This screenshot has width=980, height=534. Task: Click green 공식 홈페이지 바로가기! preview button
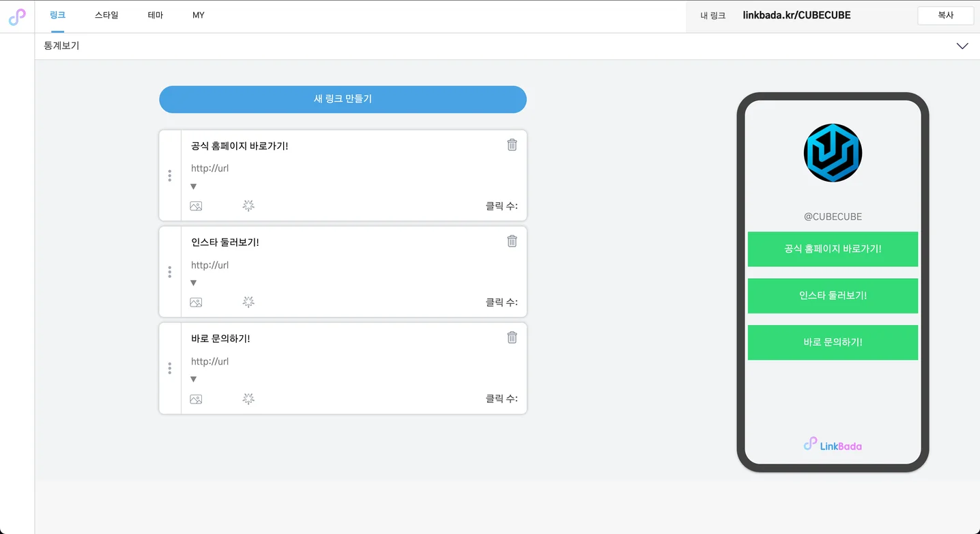(x=833, y=249)
